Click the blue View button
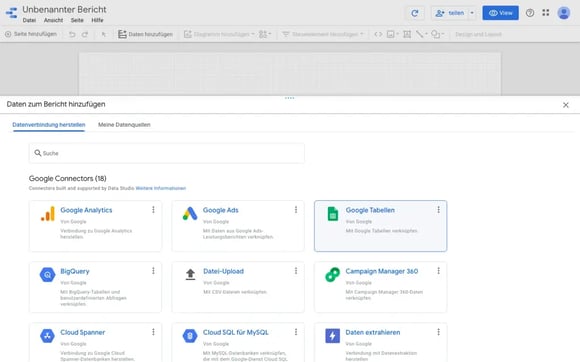The width and height of the screenshot is (580, 362). [x=500, y=13]
